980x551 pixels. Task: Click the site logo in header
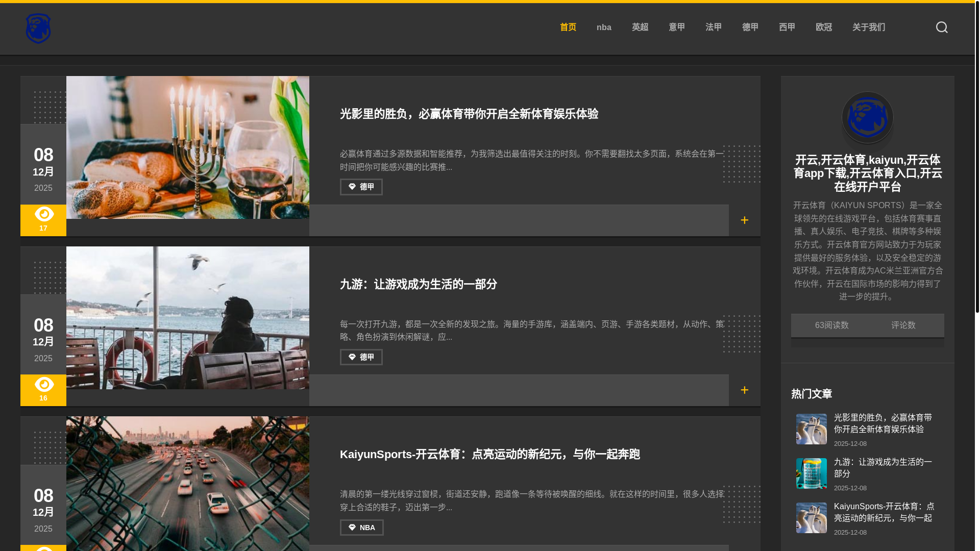pyautogui.click(x=38, y=29)
